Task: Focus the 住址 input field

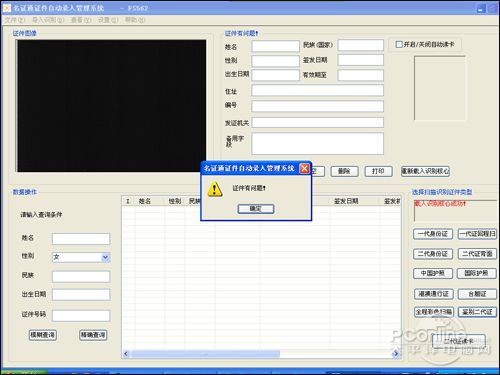Action: [318, 90]
